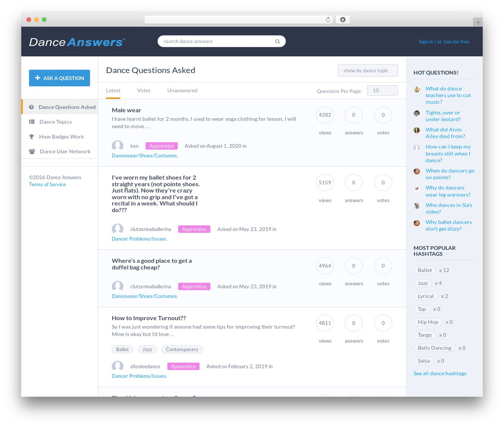Click the Join for free link
504x427 pixels.
[456, 42]
